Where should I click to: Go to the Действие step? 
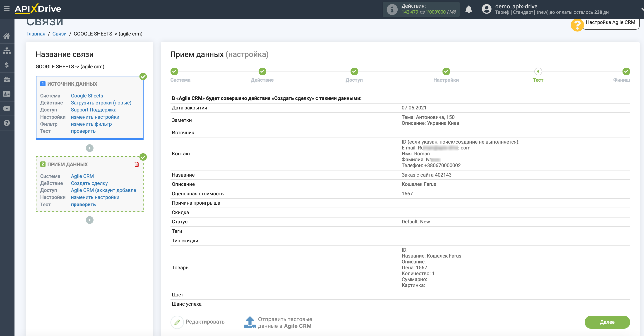point(262,72)
